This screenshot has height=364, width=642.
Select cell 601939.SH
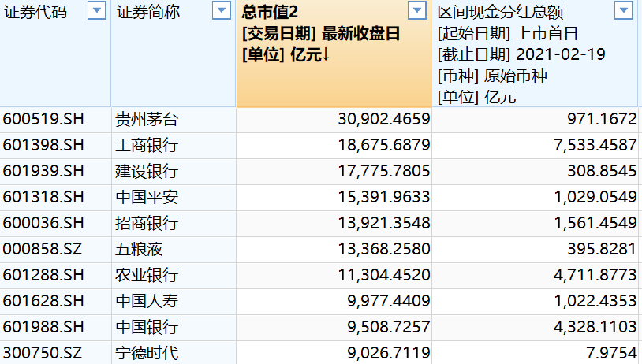pyautogui.click(x=55, y=172)
